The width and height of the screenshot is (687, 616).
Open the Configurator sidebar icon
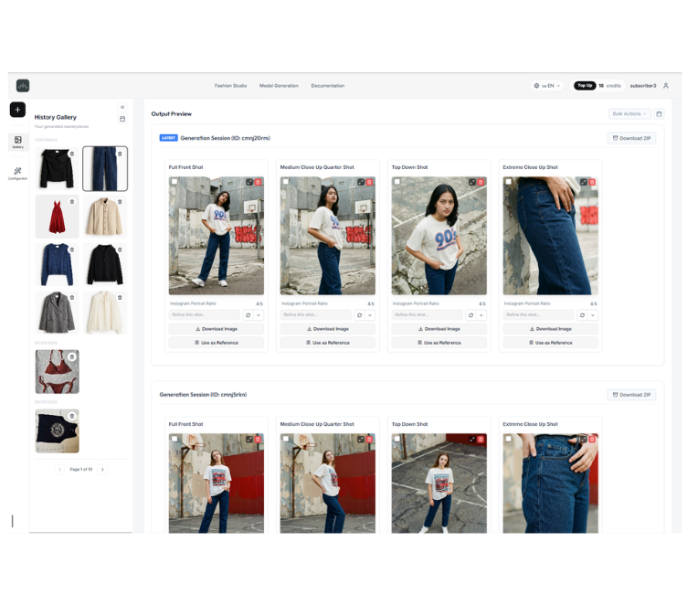[x=17, y=173]
